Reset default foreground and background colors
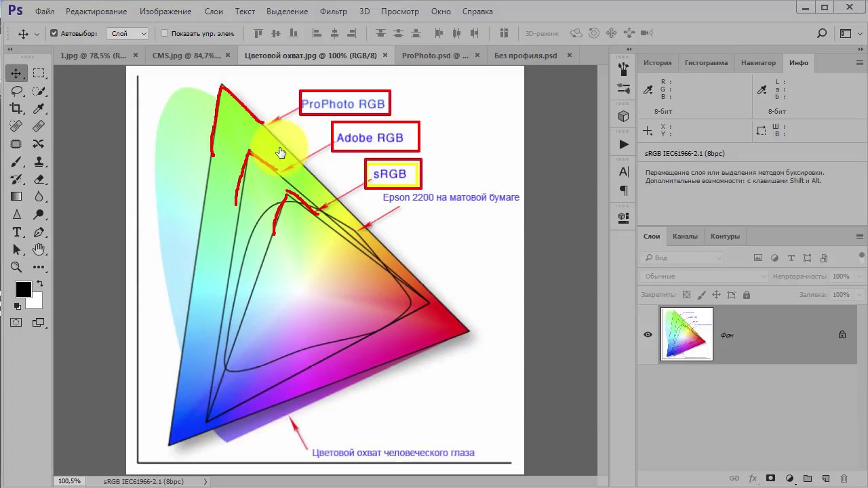The height and width of the screenshot is (488, 868). point(17,306)
